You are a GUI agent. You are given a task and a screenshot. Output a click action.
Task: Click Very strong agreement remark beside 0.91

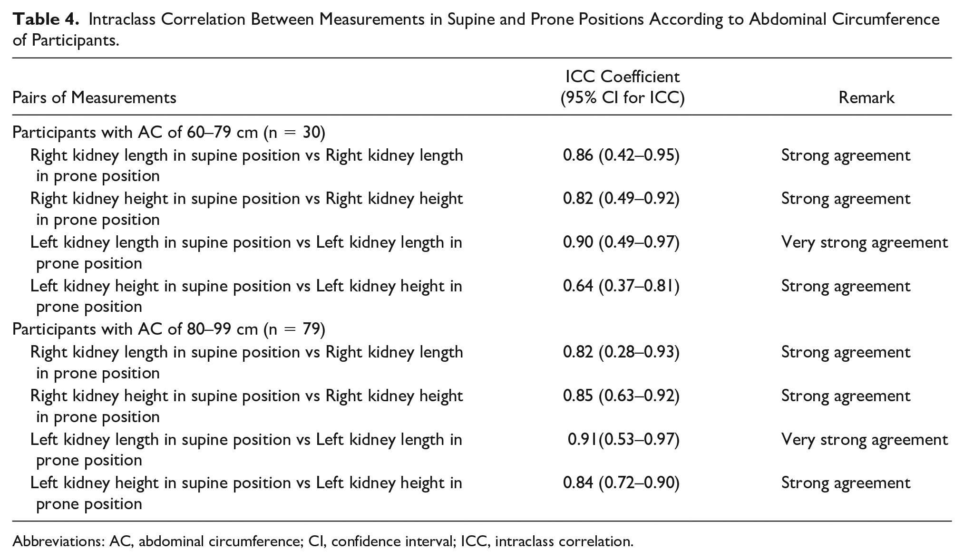coord(865,440)
